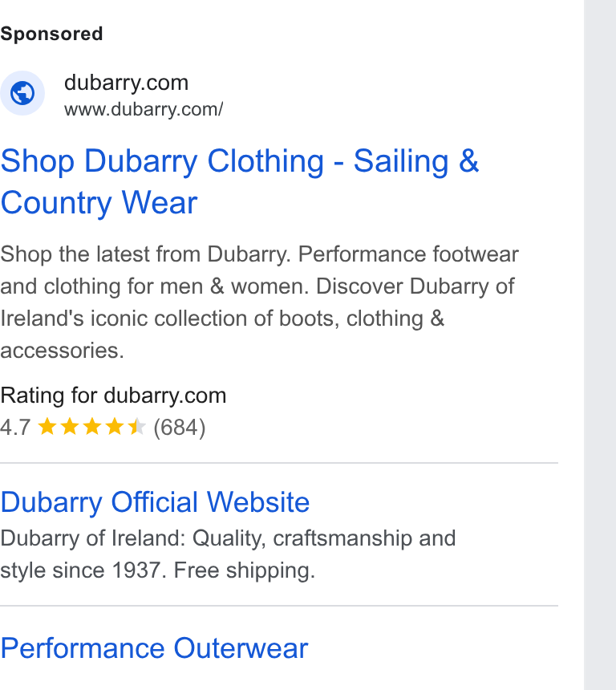The image size is (616, 690).
Task: Click the Sponsored label
Action: click(51, 34)
